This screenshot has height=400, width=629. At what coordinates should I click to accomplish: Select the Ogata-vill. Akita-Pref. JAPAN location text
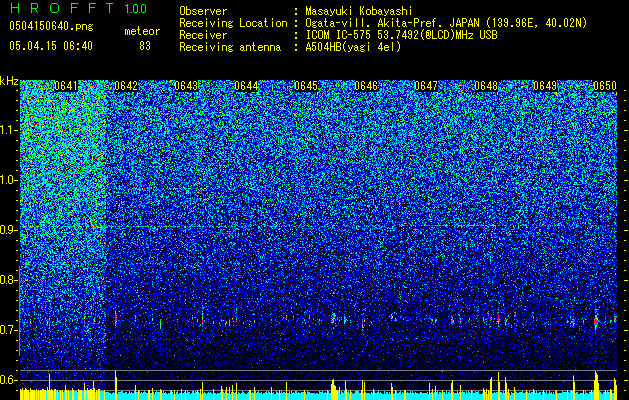(446, 23)
